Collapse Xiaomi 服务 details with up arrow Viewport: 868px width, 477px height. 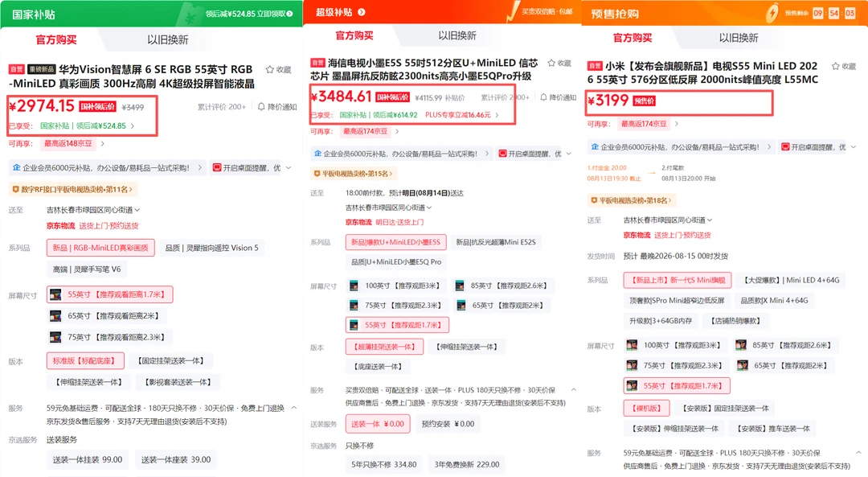[858, 453]
